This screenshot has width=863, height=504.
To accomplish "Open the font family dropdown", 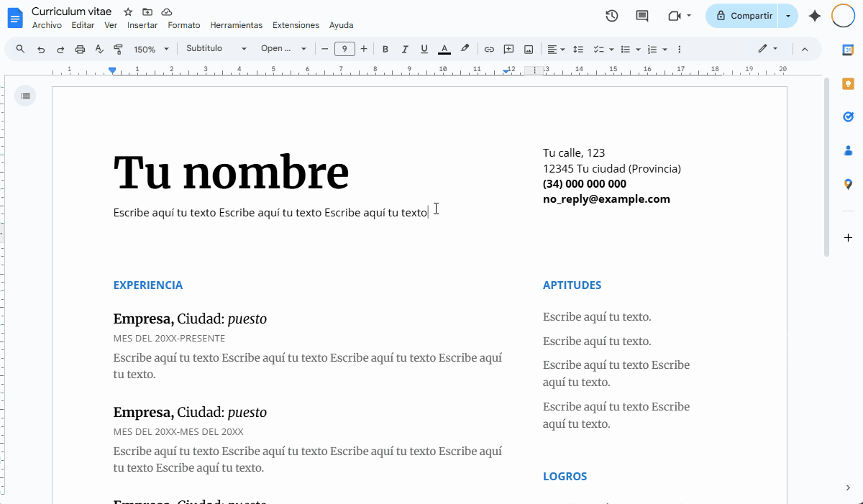I will click(x=283, y=49).
